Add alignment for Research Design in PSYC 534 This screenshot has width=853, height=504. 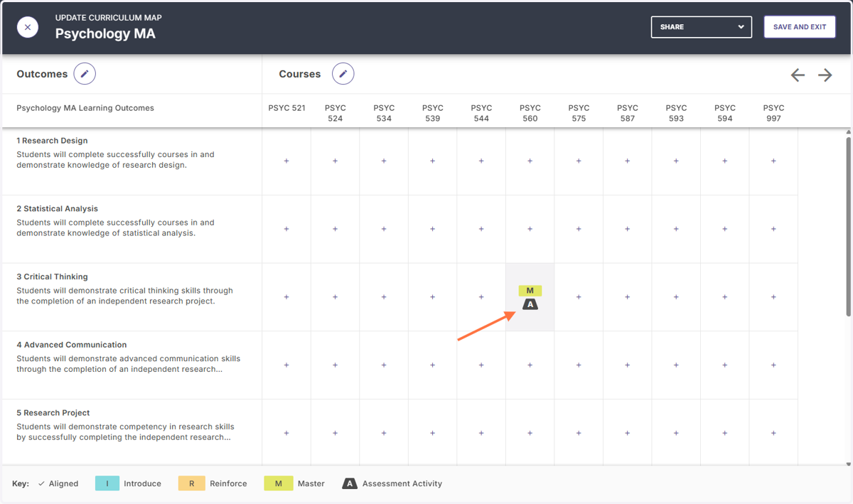(x=384, y=161)
